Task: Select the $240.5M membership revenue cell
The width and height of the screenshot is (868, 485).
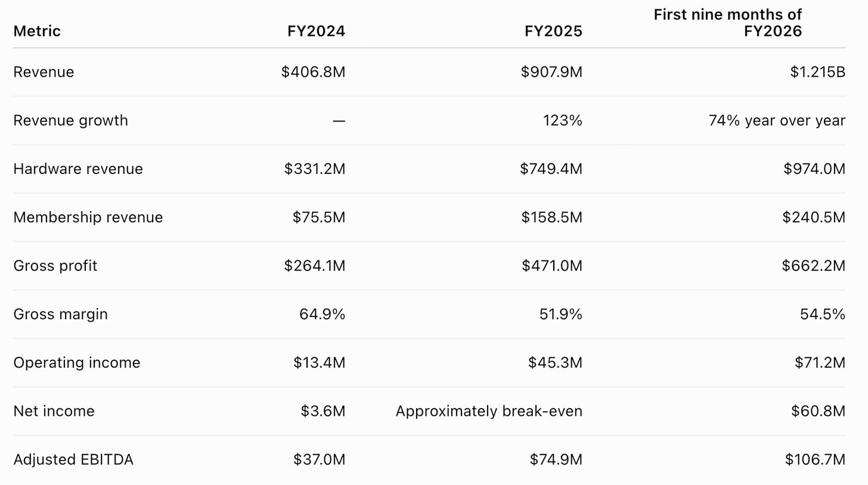Action: (814, 217)
